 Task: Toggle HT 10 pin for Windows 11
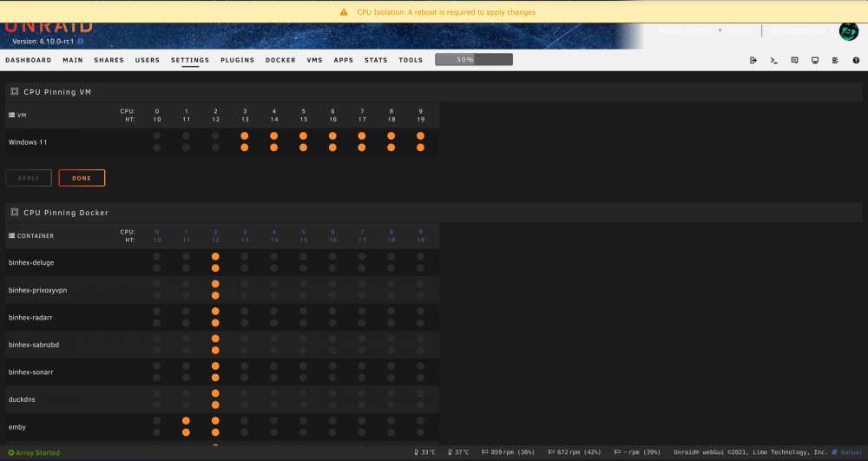tap(156, 148)
